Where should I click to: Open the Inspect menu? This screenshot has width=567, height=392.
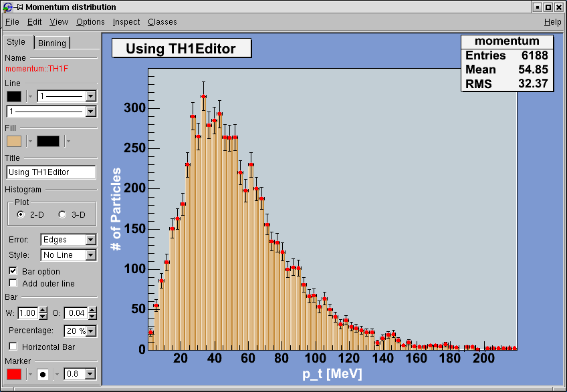tap(126, 22)
